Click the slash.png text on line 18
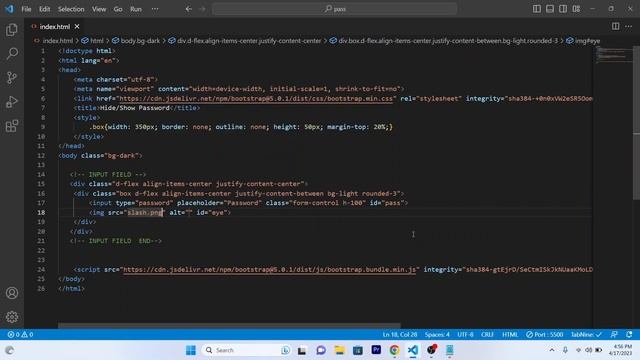 pyautogui.click(x=145, y=212)
